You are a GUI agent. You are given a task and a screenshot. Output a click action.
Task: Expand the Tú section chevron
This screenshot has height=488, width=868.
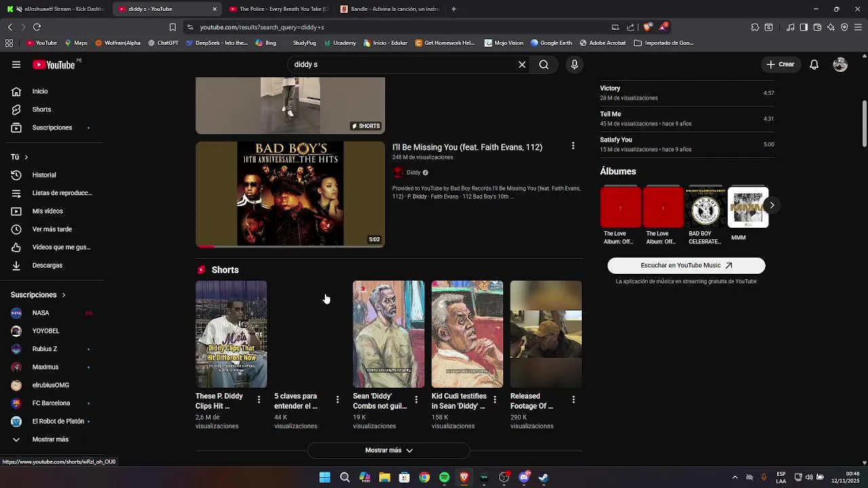tap(26, 157)
